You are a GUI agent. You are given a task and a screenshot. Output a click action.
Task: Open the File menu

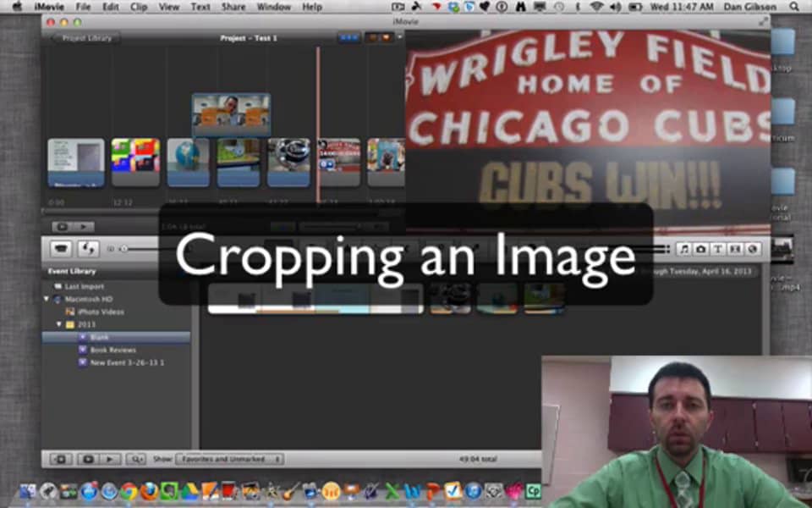tap(83, 7)
